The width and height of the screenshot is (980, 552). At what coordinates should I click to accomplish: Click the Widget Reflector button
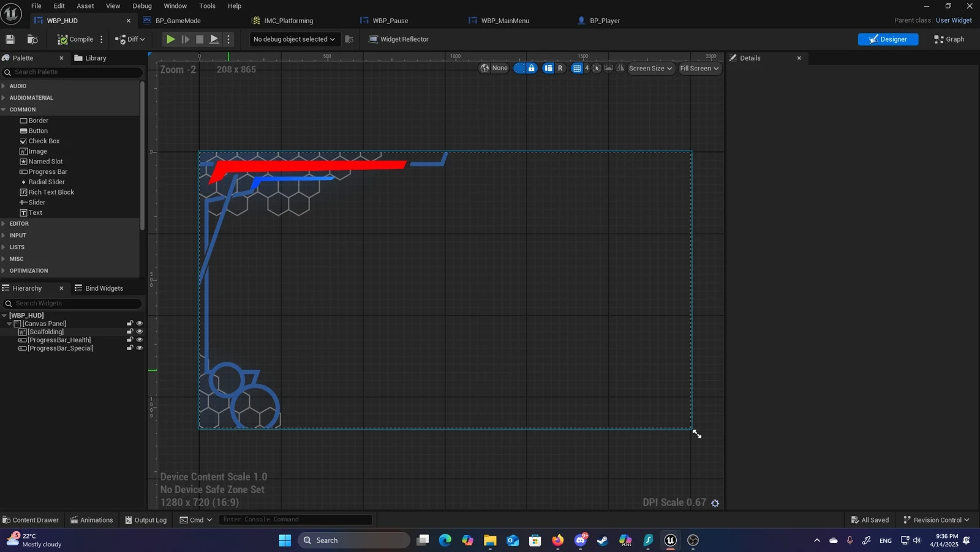(398, 39)
